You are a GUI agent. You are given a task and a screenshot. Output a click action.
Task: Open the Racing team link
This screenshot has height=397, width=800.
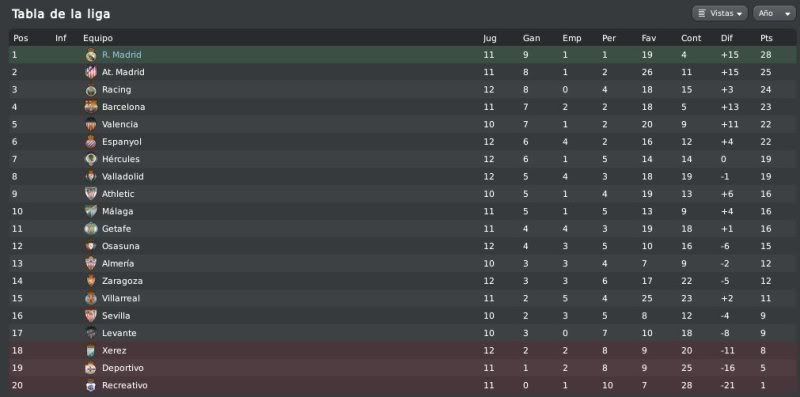116,89
